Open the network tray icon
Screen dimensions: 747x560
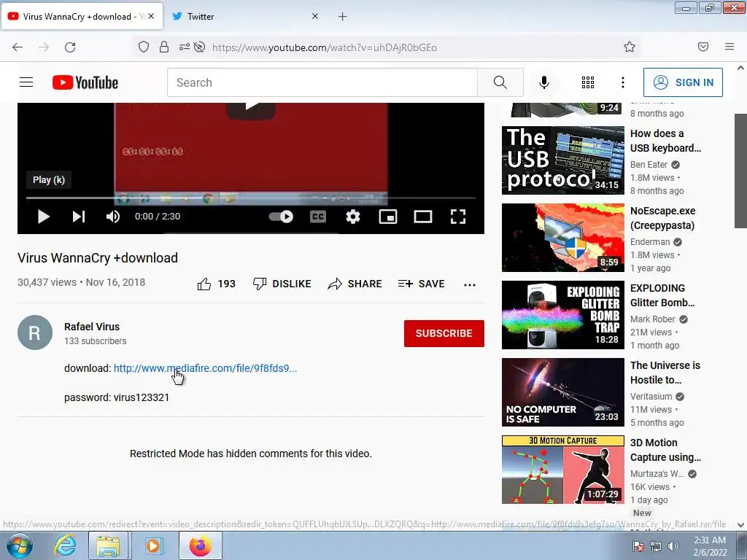656,546
